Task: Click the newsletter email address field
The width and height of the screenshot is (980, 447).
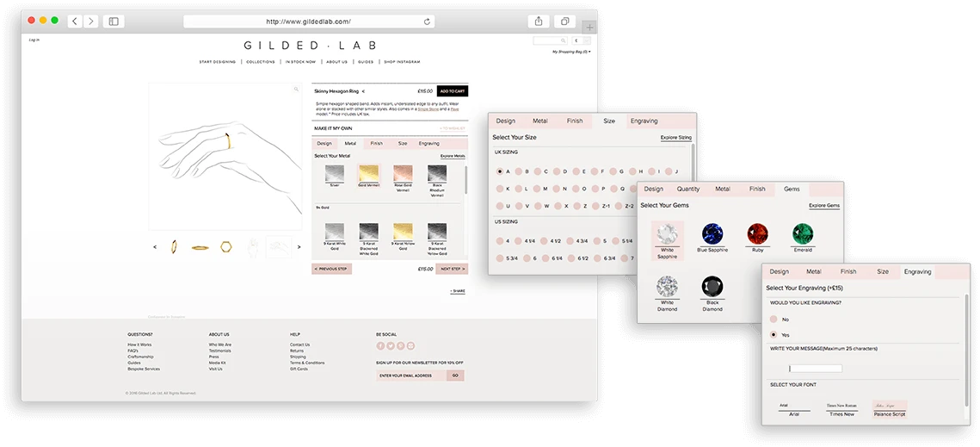Action: [410, 376]
